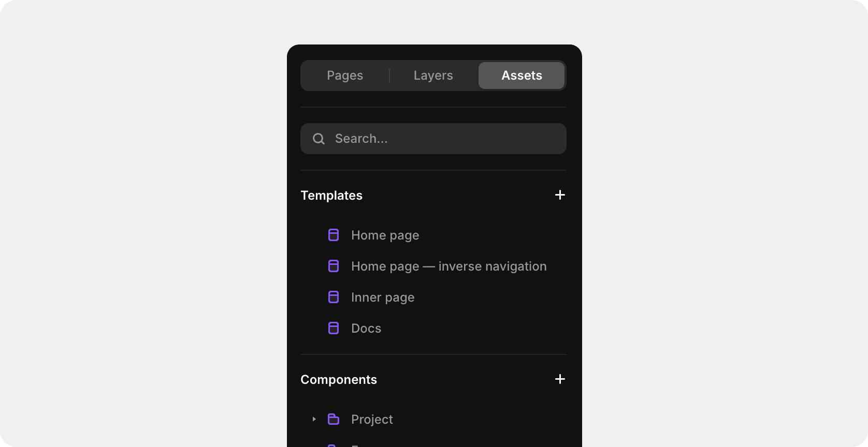Click the Inner page template icon
The height and width of the screenshot is (447, 868).
[x=334, y=297]
